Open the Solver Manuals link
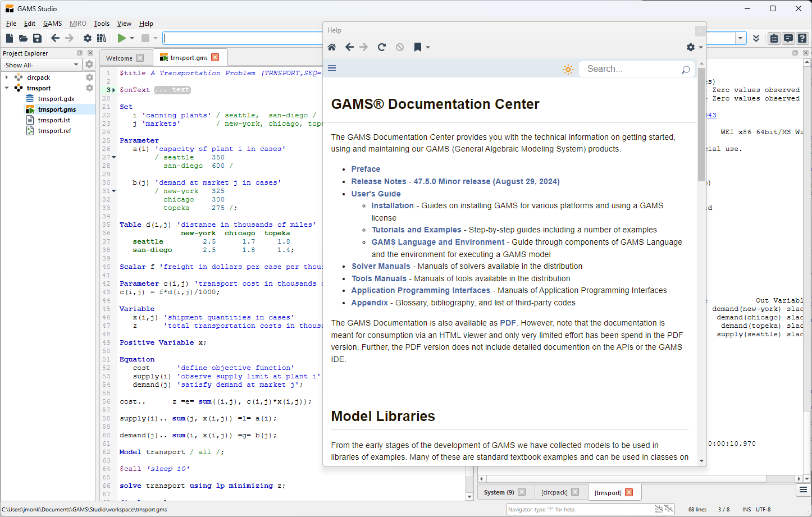 coord(381,266)
